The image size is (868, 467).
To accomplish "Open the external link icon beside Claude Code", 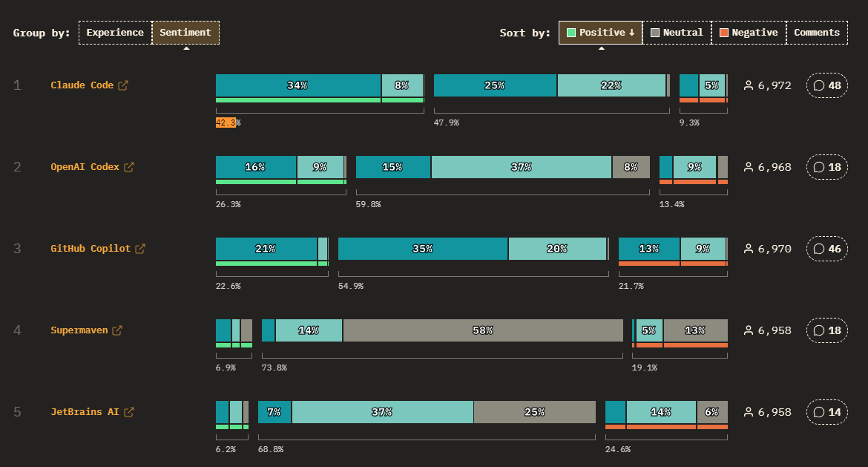I will [123, 85].
